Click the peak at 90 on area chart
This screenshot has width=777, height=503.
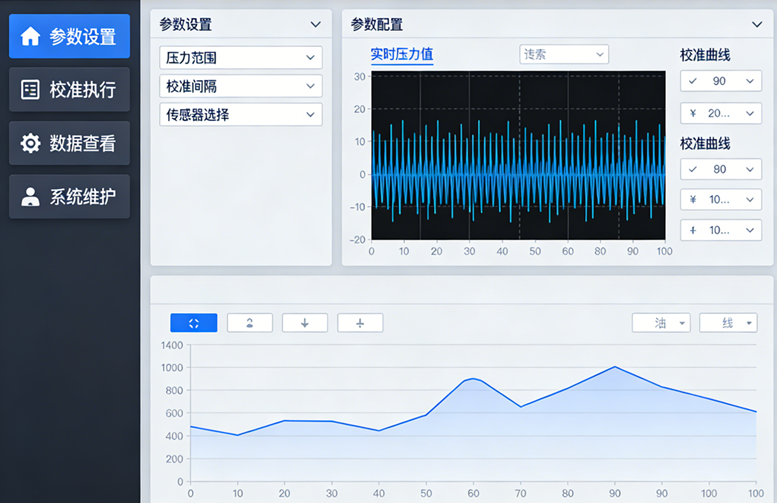point(615,367)
